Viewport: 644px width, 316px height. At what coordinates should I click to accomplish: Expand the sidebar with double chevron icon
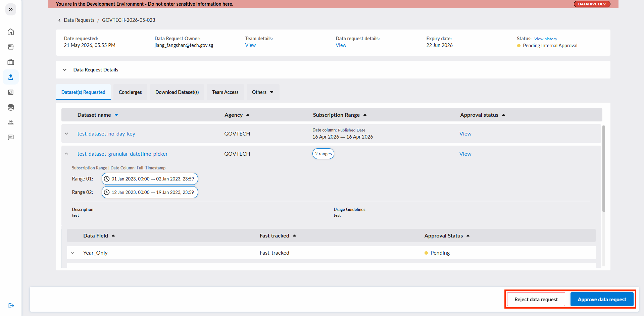click(11, 9)
